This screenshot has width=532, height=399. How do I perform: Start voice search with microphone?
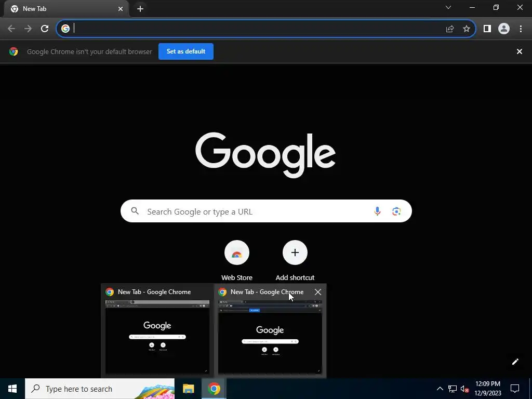(377, 211)
